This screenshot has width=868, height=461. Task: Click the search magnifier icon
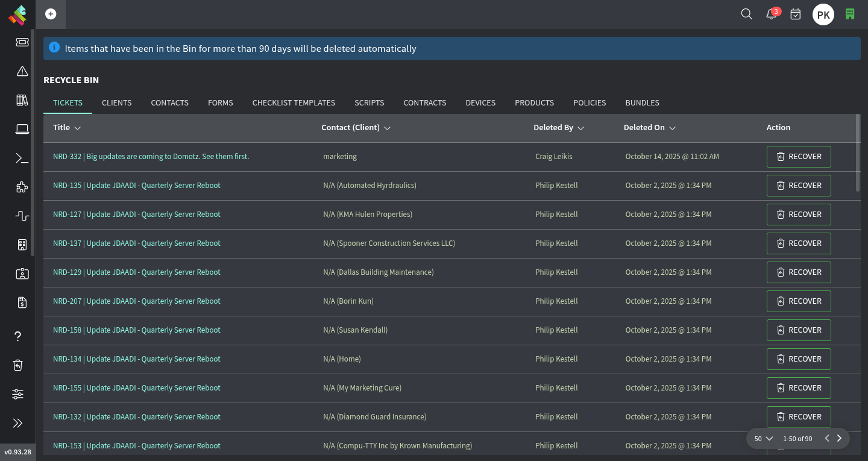[x=746, y=14]
